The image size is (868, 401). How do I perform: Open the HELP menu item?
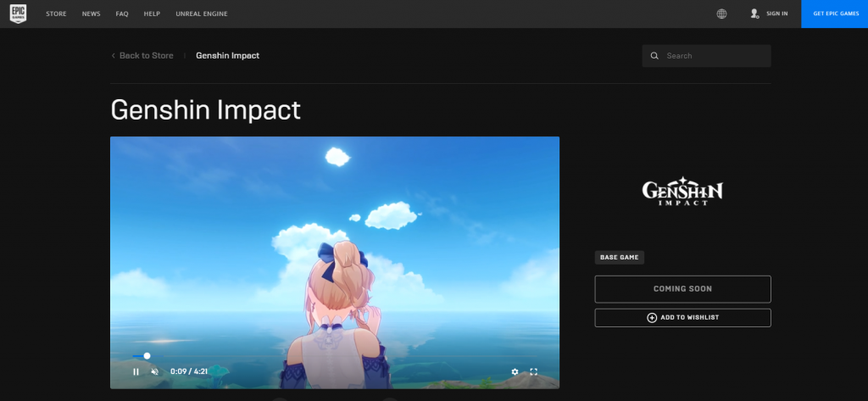(x=152, y=14)
